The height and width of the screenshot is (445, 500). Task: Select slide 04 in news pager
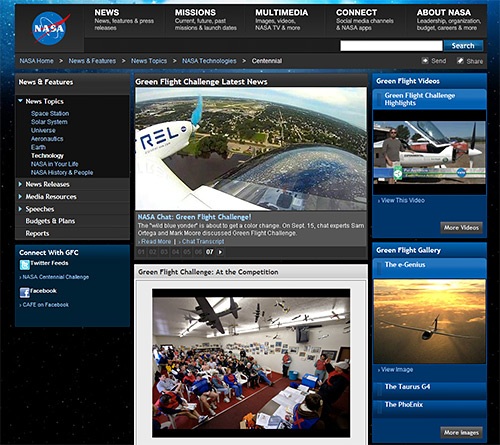point(175,252)
